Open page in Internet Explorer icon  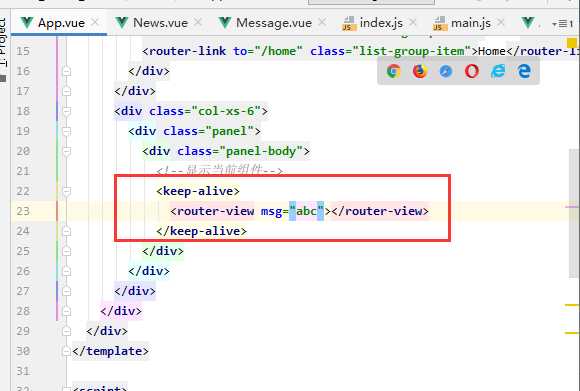(498, 71)
